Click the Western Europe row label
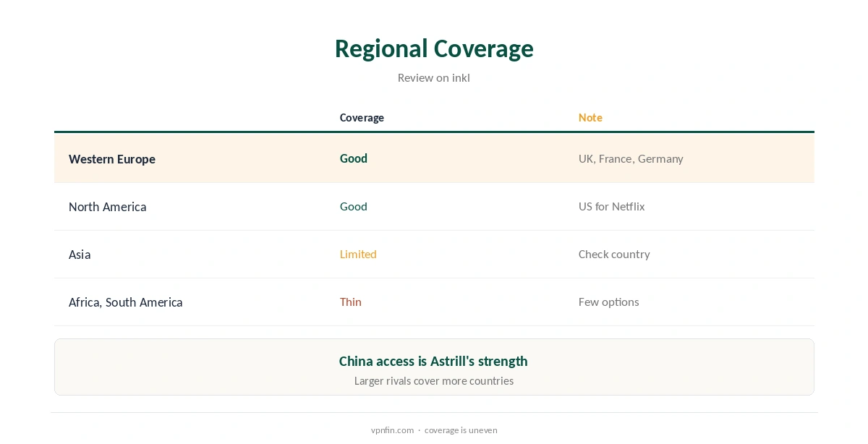The height and width of the screenshot is (444, 868). (x=112, y=159)
